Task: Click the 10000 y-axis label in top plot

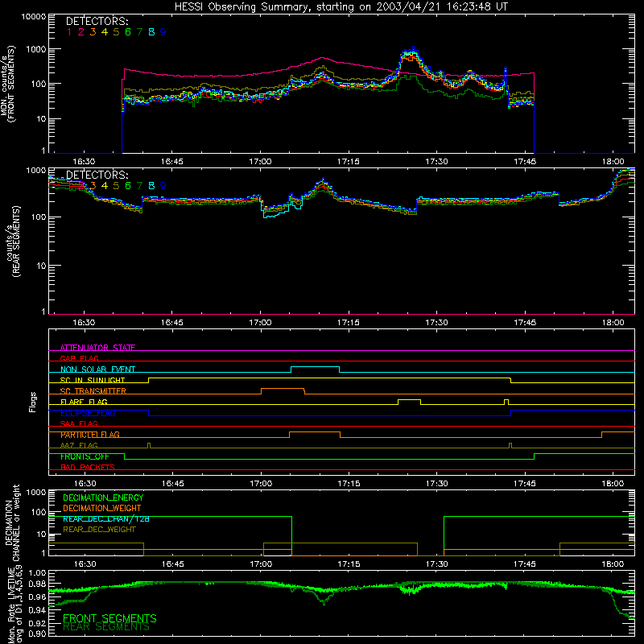Action: tap(33, 17)
